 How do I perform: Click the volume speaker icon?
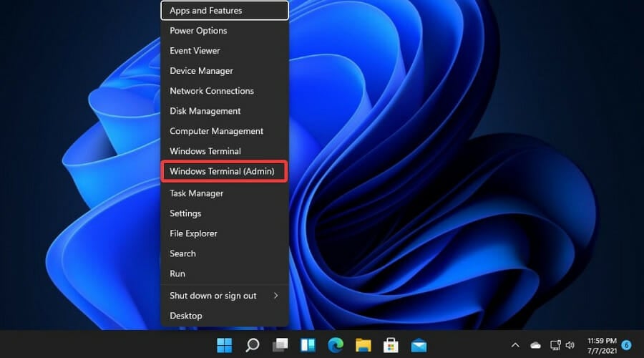(x=570, y=344)
